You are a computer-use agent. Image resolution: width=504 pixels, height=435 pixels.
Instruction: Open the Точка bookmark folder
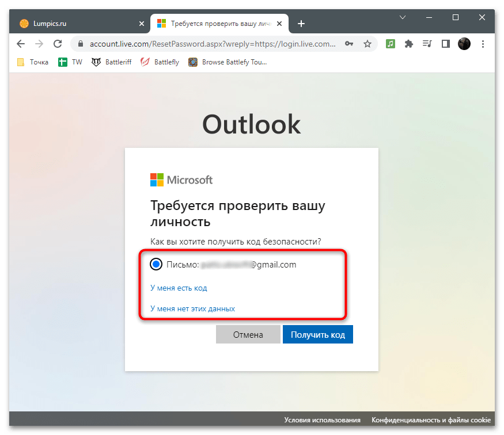tap(32, 62)
